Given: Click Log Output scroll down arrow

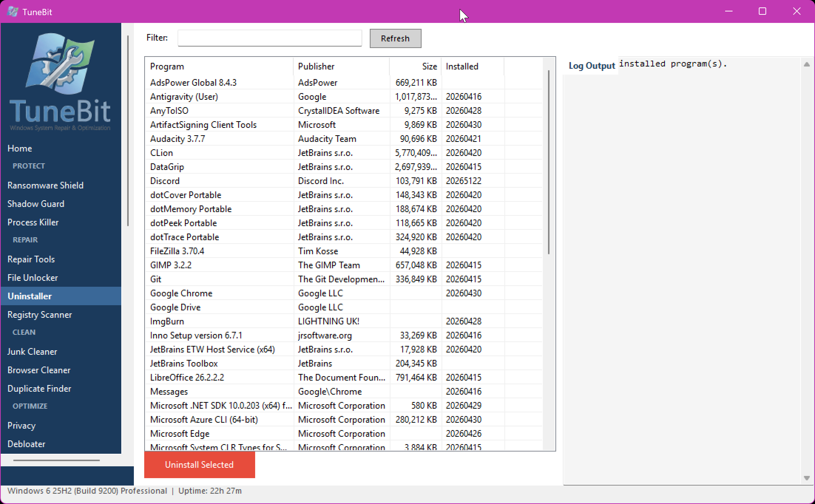Looking at the screenshot, I should click(807, 478).
